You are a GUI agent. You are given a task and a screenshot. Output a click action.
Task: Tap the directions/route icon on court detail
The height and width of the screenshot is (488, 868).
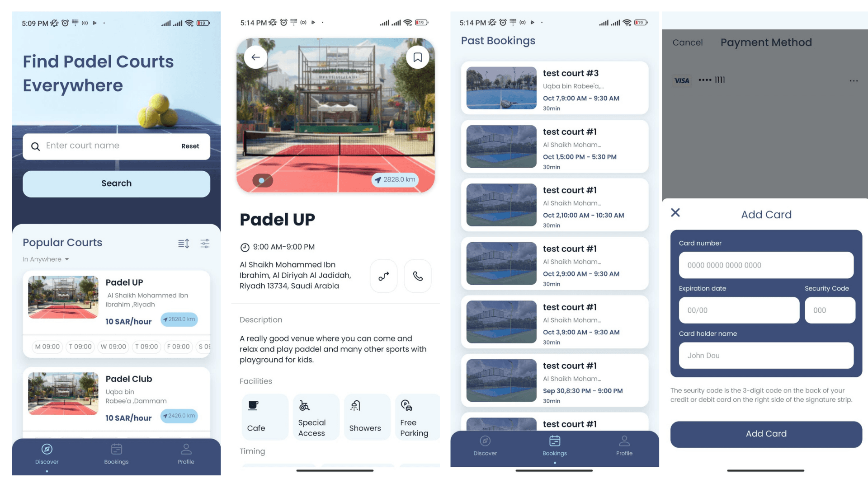coord(384,275)
